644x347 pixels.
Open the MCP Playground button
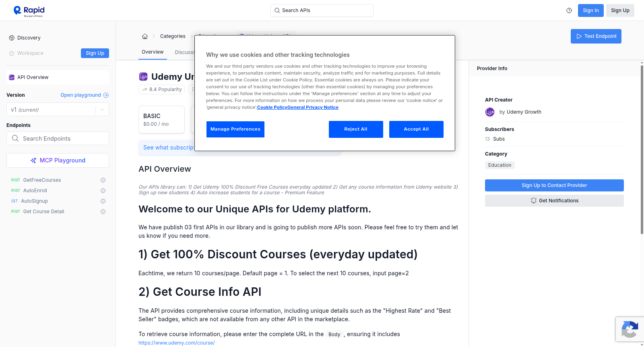click(x=58, y=160)
